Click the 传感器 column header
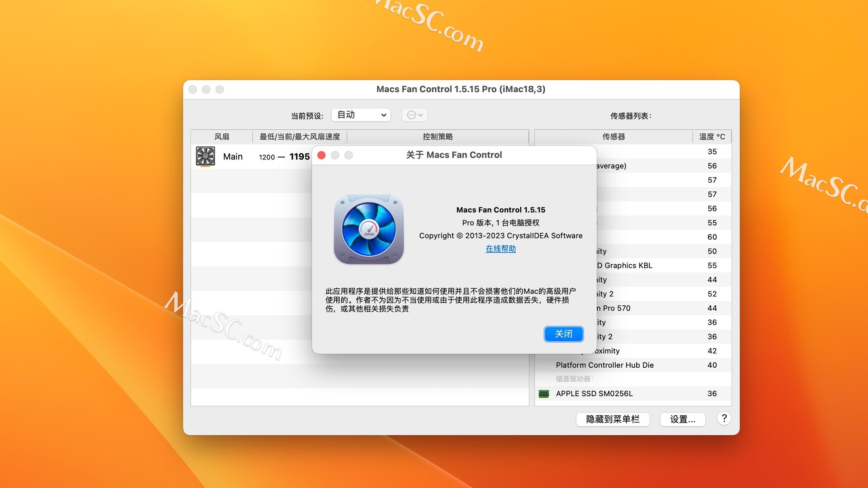The height and width of the screenshot is (488, 868). [613, 136]
